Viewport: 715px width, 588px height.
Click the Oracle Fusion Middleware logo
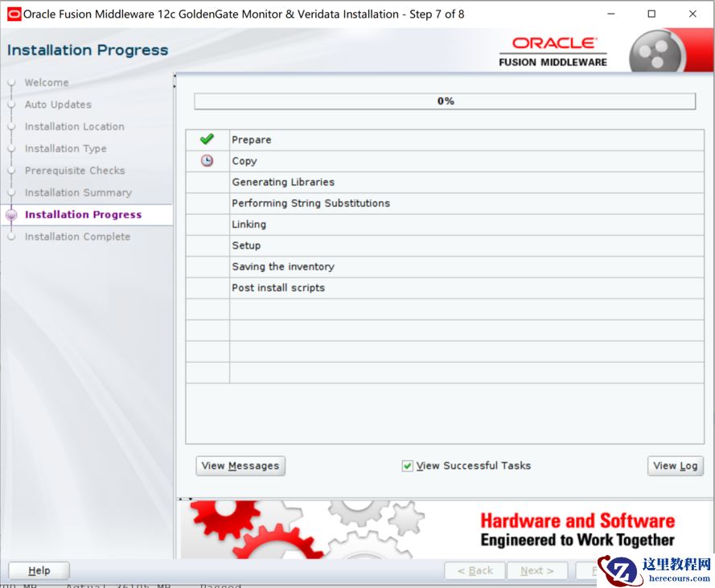pos(553,52)
